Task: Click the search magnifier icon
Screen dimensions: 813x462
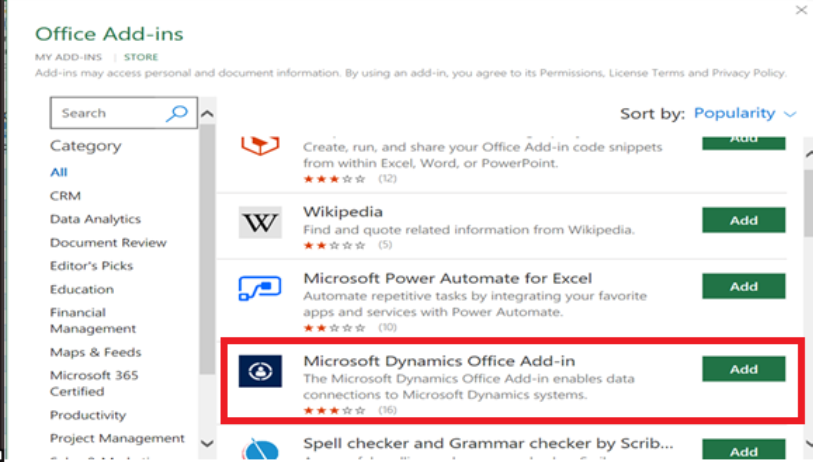Action: (x=176, y=113)
